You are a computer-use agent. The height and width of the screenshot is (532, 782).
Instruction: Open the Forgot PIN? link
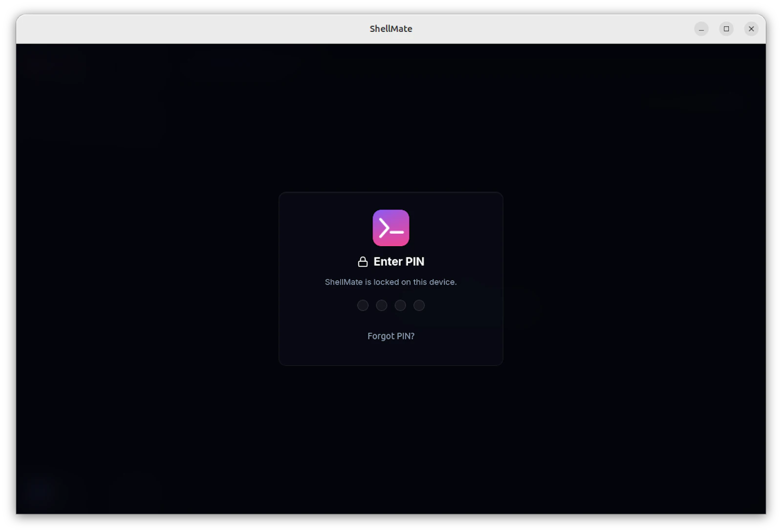[x=391, y=336]
